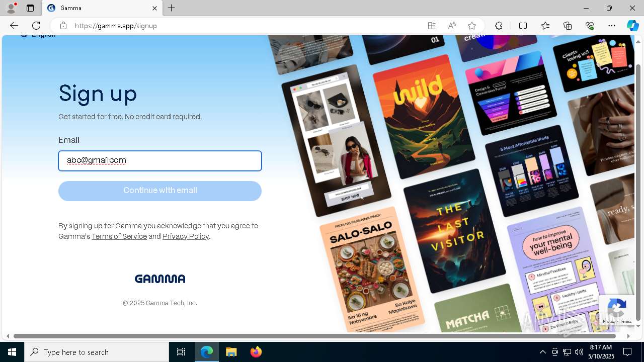
Task: Show hidden system tray icons
Action: pyautogui.click(x=542, y=352)
